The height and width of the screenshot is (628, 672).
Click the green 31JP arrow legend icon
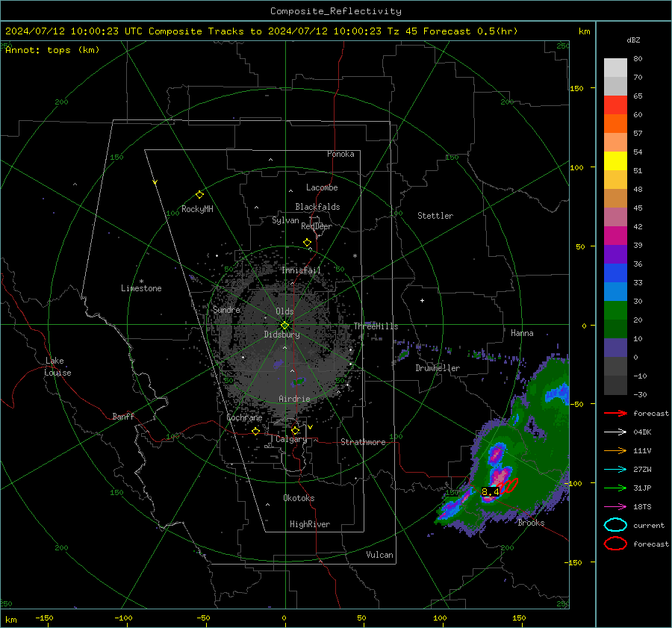tap(615, 488)
